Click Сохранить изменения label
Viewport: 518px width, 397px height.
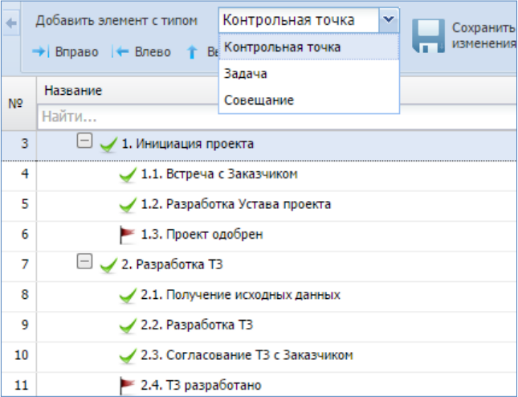484,35
